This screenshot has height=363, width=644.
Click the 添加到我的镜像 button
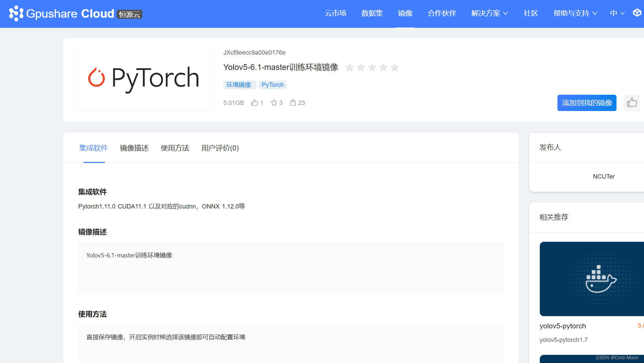click(587, 103)
